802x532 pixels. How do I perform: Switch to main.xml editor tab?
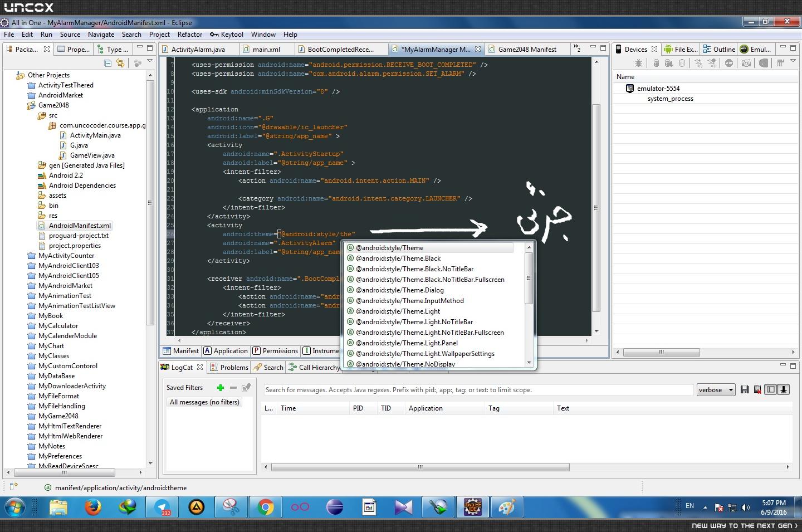point(266,50)
